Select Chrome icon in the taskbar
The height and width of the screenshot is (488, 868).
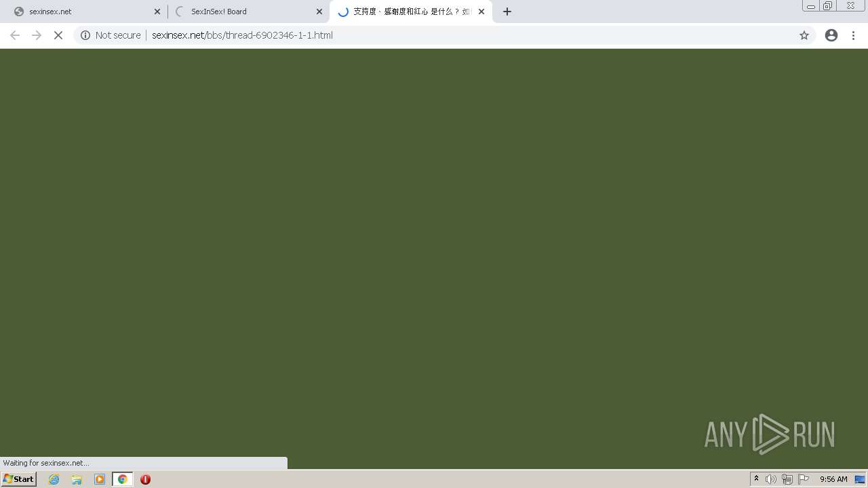[122, 479]
